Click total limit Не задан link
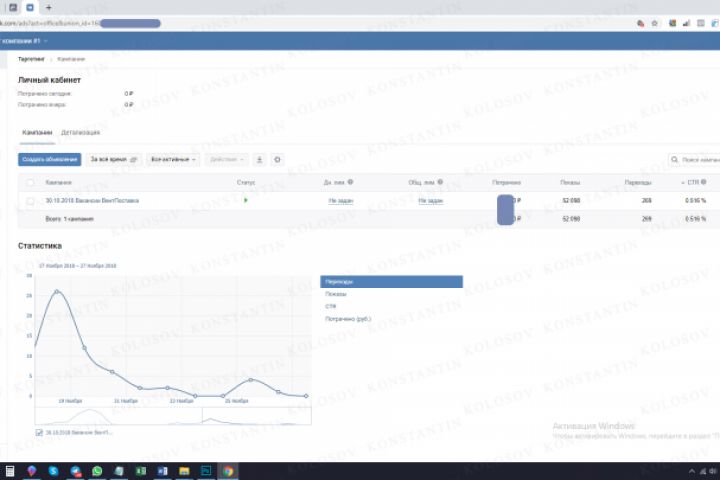Viewport: 720px width, 480px height. (431, 201)
